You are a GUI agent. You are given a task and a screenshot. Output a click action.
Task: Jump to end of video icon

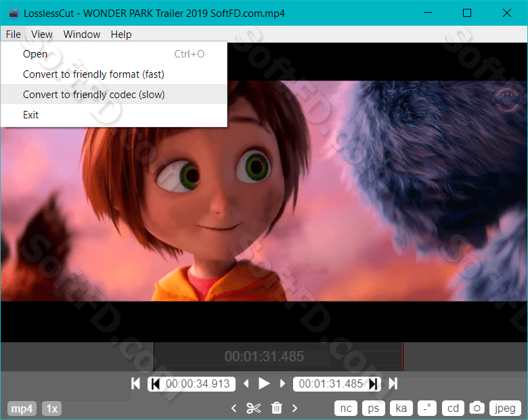click(x=393, y=383)
